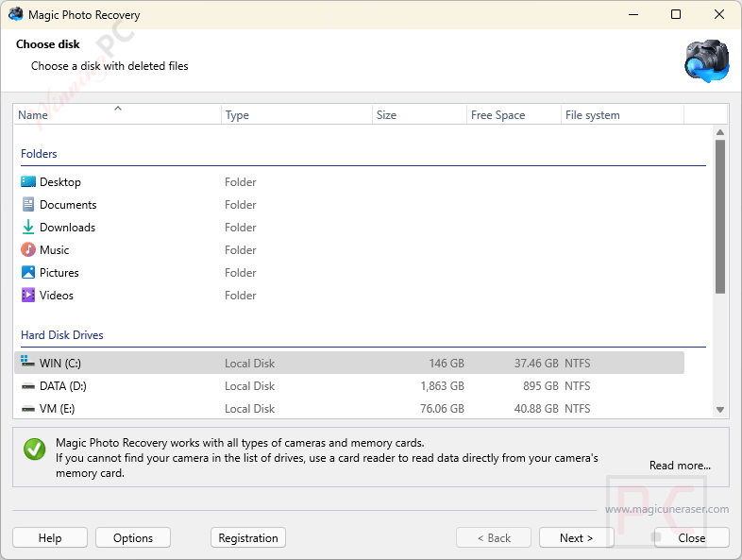Viewport: 742px width, 560px height.
Task: Select the Pictures folder entry
Action: pyautogui.click(x=349, y=273)
